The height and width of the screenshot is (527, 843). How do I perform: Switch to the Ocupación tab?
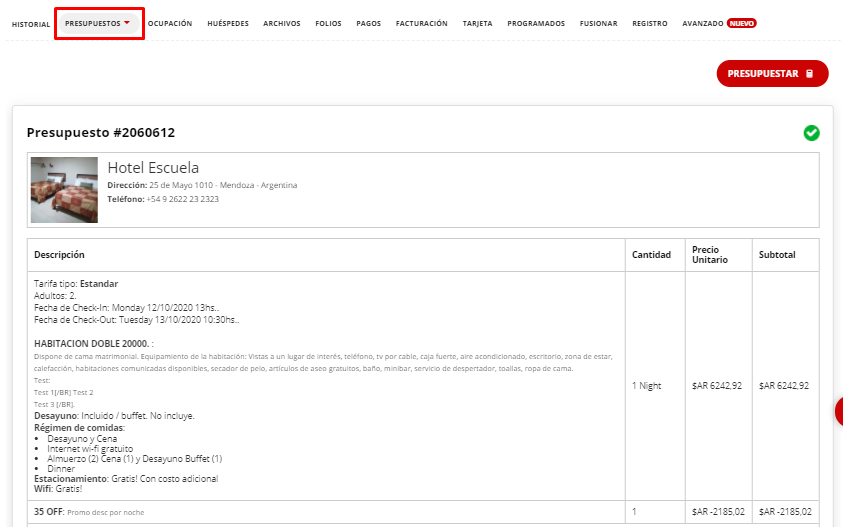pos(170,23)
